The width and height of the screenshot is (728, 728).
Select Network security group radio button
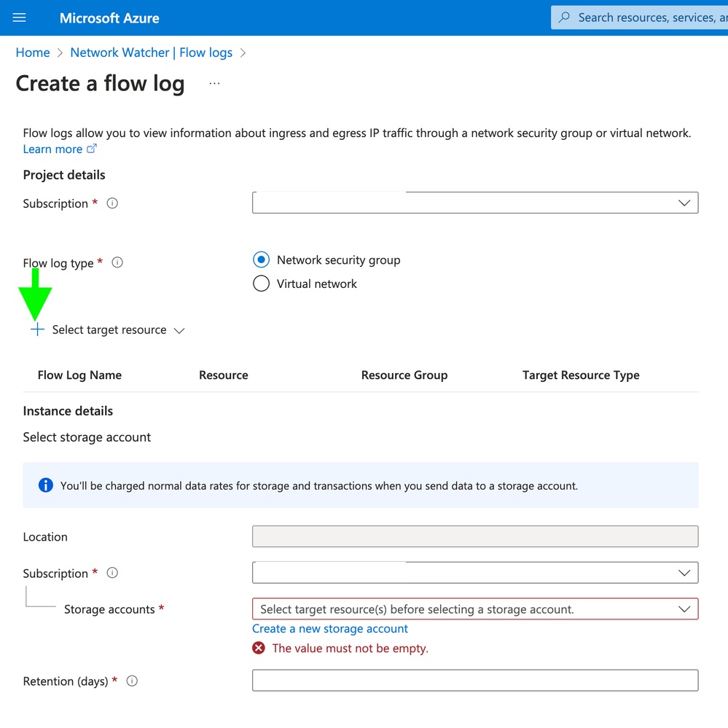click(261, 259)
